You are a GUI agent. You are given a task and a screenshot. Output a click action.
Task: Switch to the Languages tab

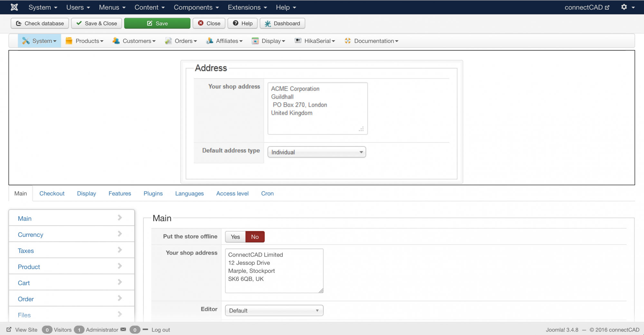tap(190, 193)
